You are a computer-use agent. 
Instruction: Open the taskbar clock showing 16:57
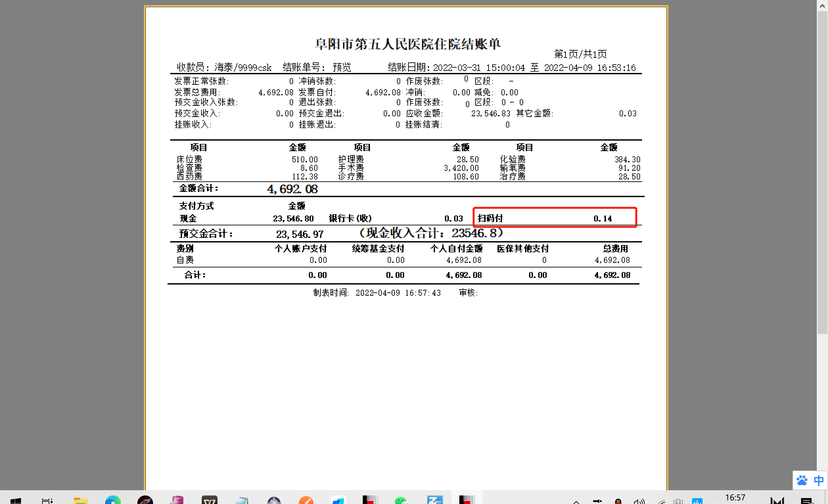pos(735,498)
